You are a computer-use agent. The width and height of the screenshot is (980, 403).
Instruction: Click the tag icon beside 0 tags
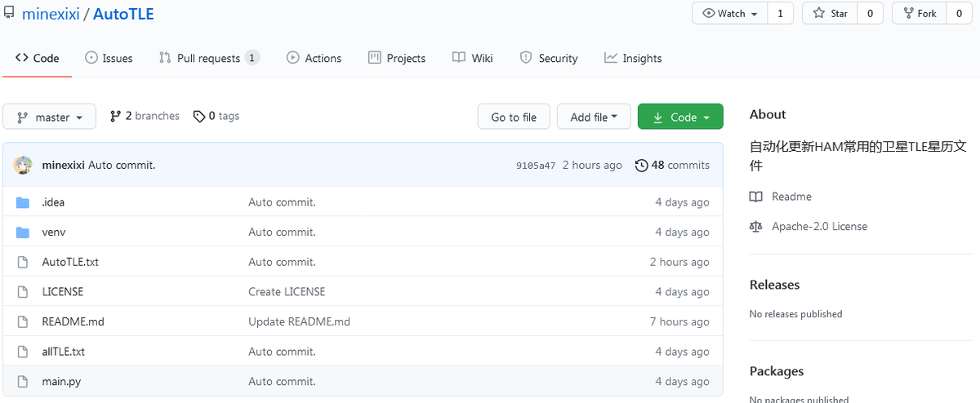point(199,117)
